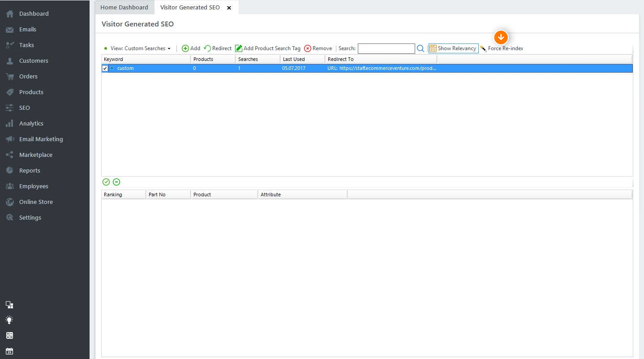
Task: Click Add Product Search Tag
Action: point(268,48)
